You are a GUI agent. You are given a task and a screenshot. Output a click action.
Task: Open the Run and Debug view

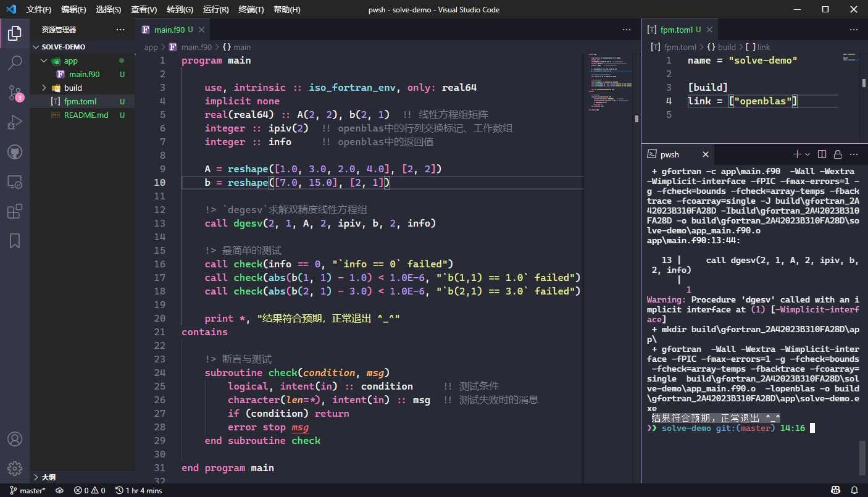[15, 123]
